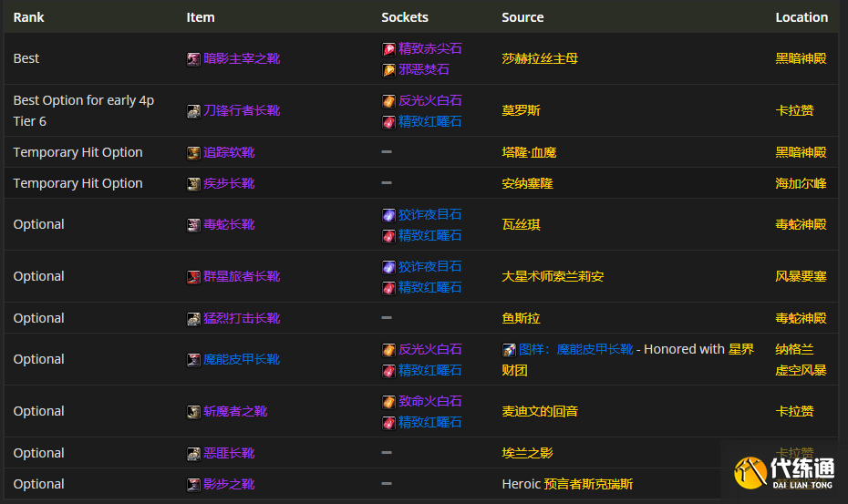Click the 暗影主宰之靴 item icon
This screenshot has width=848, height=504.
click(x=193, y=59)
